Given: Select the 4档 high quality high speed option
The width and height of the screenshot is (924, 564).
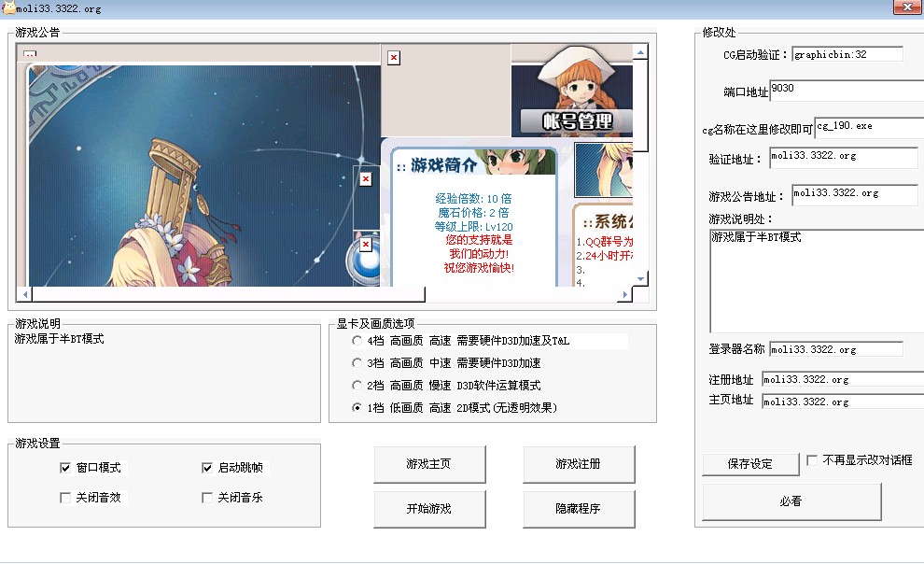Looking at the screenshot, I should point(357,342).
